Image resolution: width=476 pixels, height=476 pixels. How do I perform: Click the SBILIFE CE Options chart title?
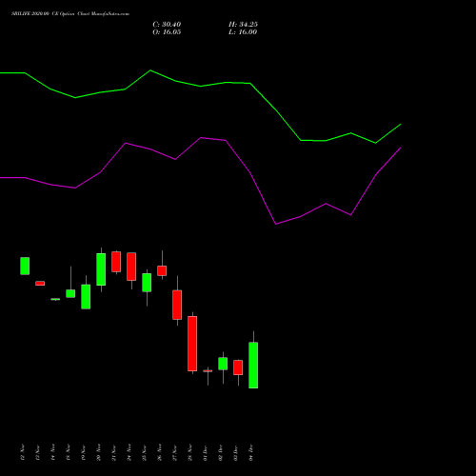point(70,14)
